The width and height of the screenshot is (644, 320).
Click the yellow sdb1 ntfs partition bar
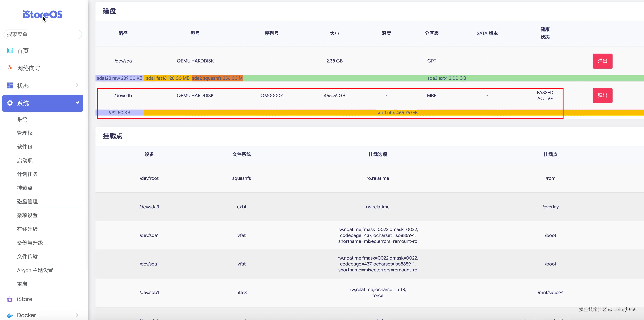click(397, 113)
